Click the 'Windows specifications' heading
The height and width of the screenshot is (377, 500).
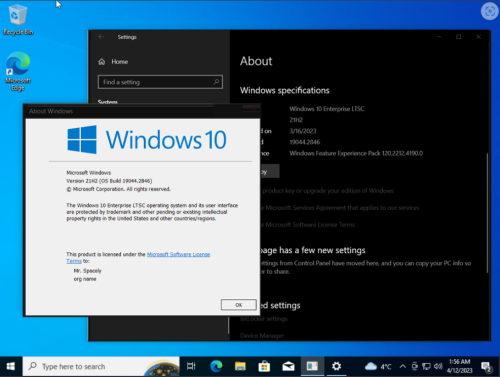point(285,90)
